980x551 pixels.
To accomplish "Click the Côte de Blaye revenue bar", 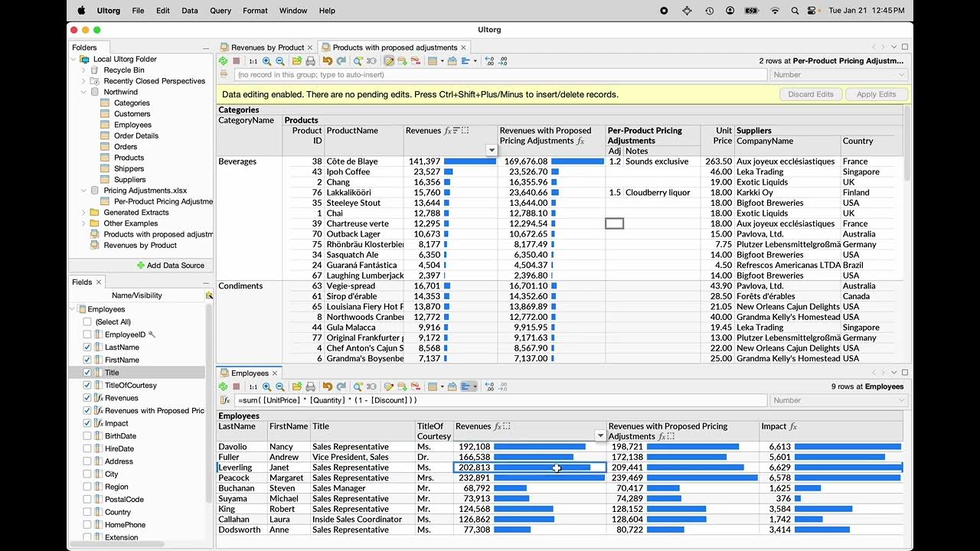I will click(470, 161).
